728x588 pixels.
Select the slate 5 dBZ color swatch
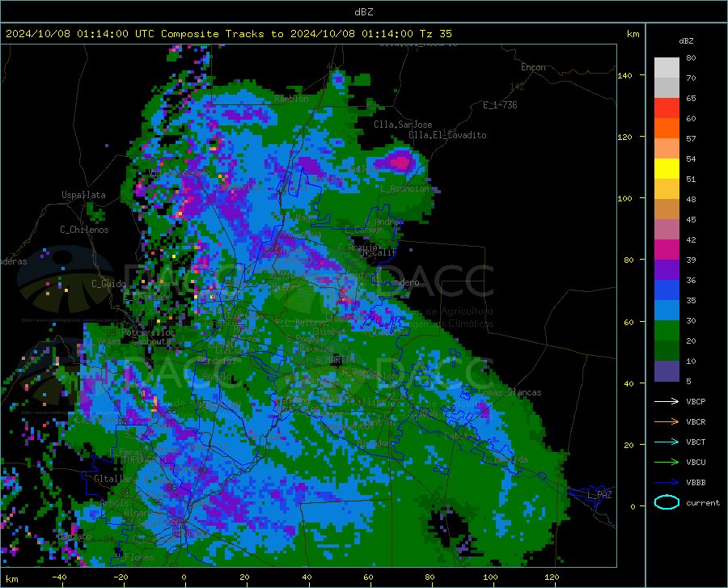pyautogui.click(x=667, y=371)
